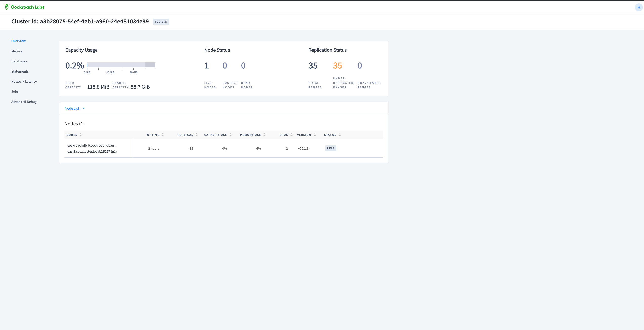Viewport: 644px width, 330px height.
Task: Expand the Node List dropdown
Action: (75, 108)
